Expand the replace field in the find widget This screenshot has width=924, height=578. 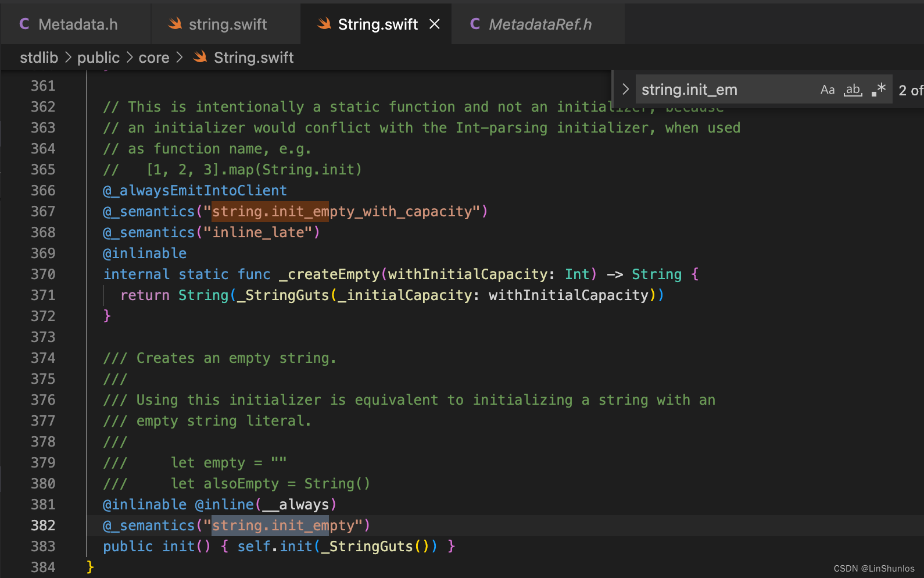[625, 89]
